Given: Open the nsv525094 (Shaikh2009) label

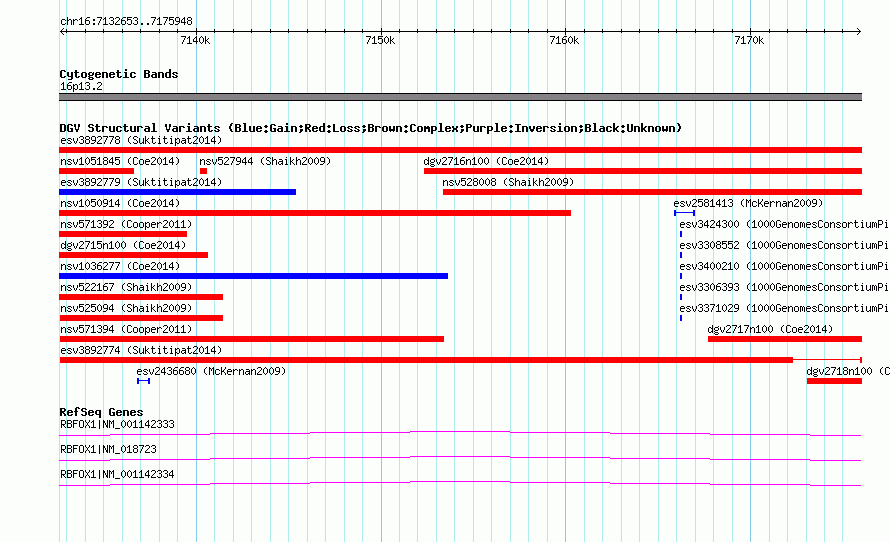Looking at the screenshot, I should point(126,308).
